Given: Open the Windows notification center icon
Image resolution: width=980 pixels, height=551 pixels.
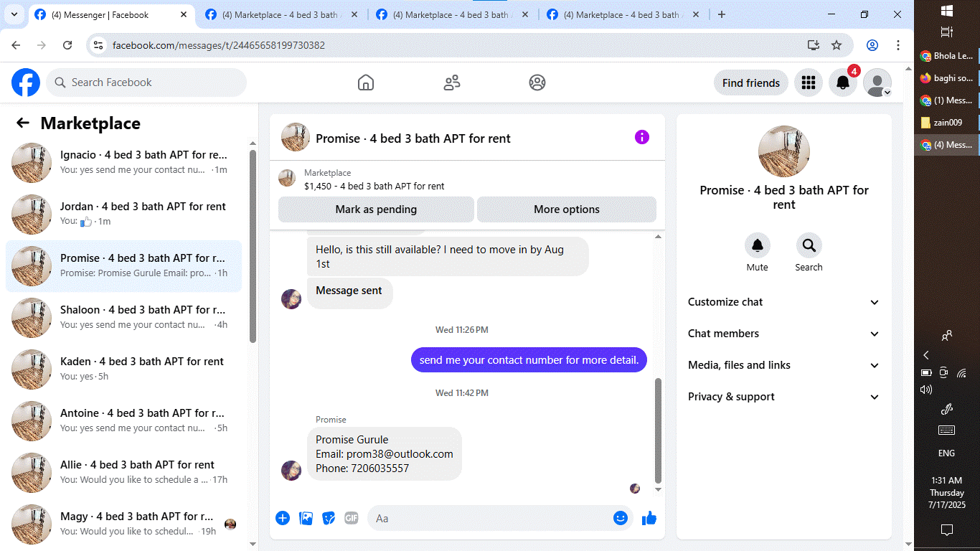Looking at the screenshot, I should point(946,530).
